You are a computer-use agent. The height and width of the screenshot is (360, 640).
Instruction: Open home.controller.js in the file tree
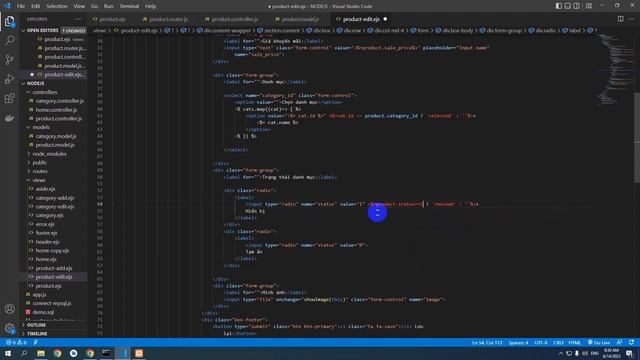pos(56,110)
